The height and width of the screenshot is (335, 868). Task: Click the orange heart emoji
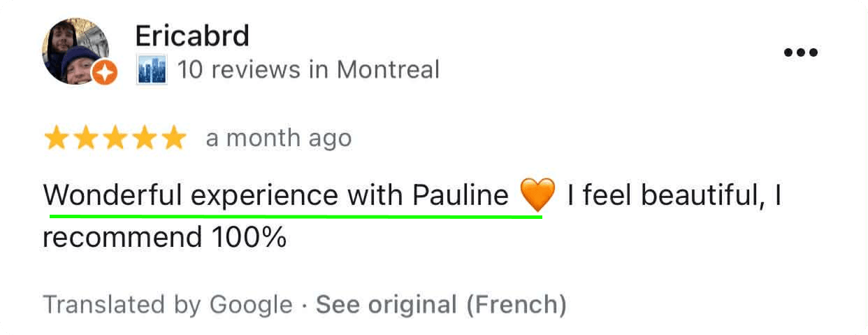(x=537, y=195)
